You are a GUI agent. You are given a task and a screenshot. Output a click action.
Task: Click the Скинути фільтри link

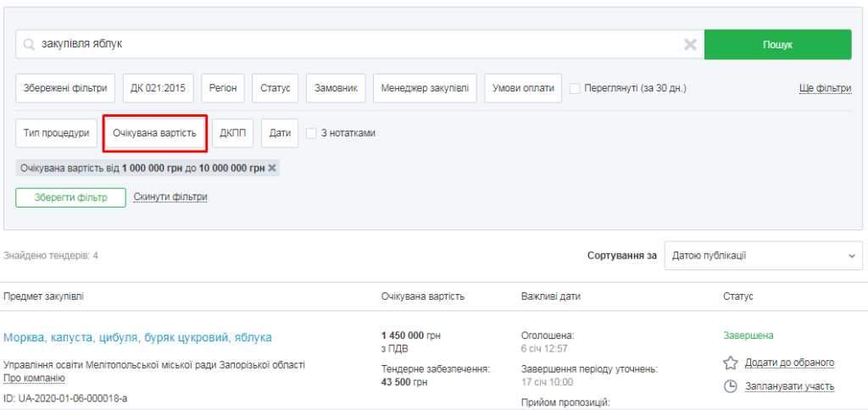(x=170, y=197)
